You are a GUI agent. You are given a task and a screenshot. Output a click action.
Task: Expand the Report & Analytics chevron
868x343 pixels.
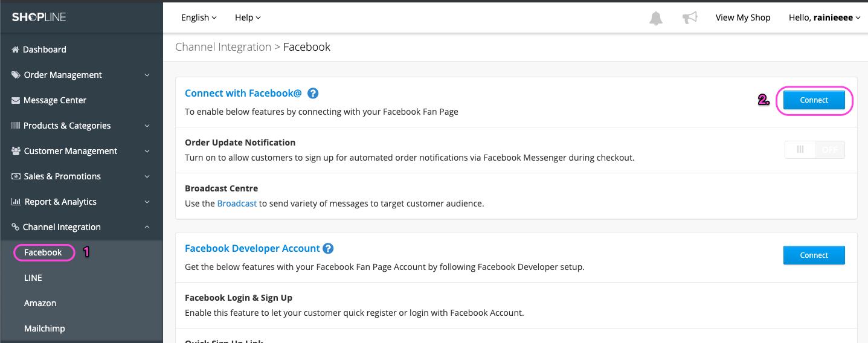click(x=147, y=202)
